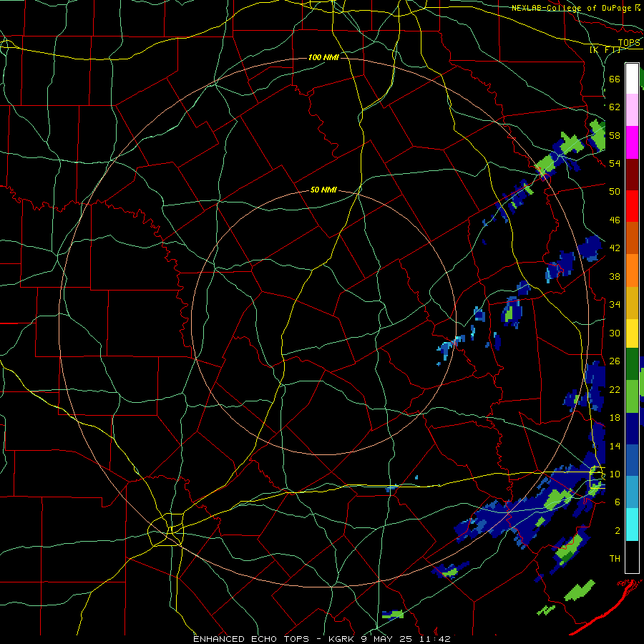Click the "38" scale label
The width and height of the screenshot is (644, 644).
coord(615,276)
